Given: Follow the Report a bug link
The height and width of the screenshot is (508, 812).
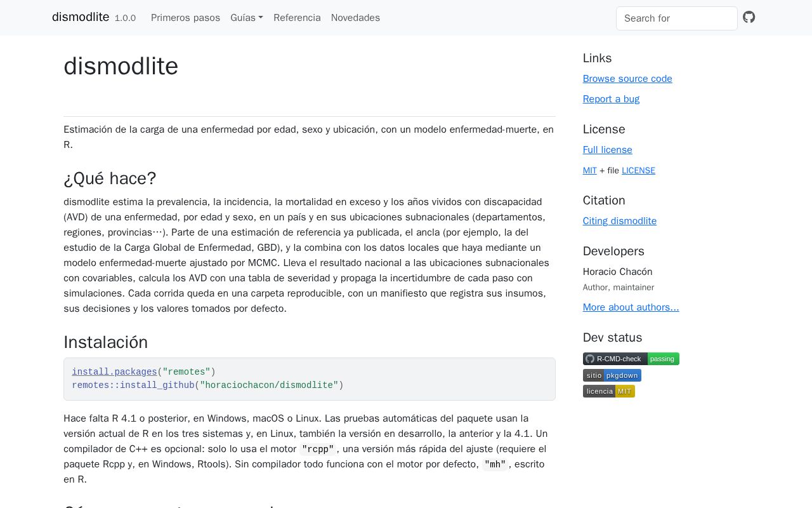Looking at the screenshot, I should pos(611,99).
